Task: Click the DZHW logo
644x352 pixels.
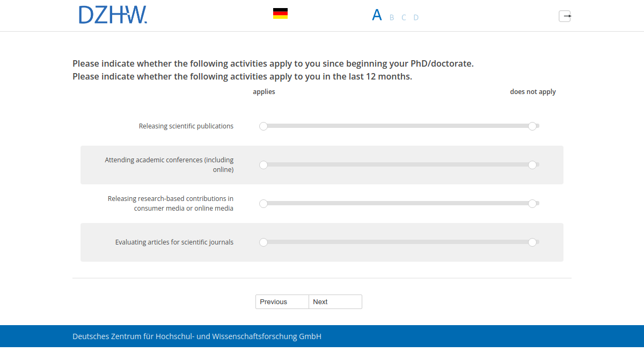Action: 113,14
